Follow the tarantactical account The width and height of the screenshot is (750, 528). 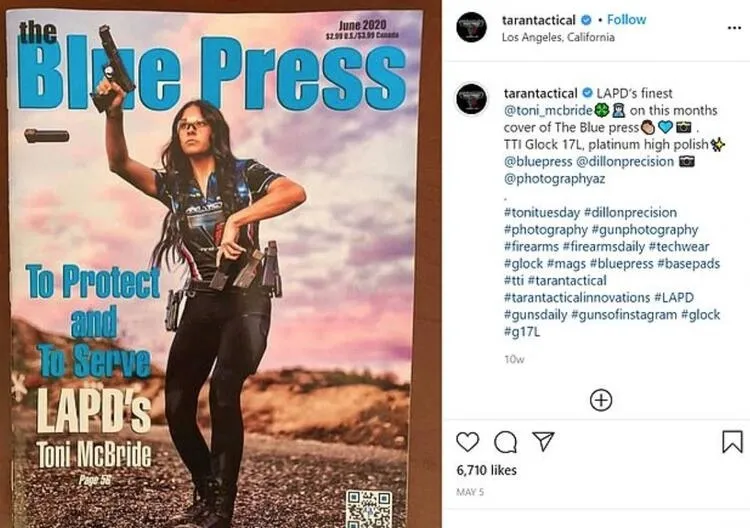(x=626, y=20)
